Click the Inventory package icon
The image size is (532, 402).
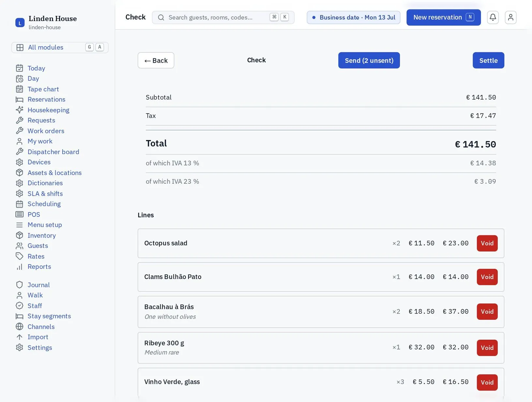(20, 235)
